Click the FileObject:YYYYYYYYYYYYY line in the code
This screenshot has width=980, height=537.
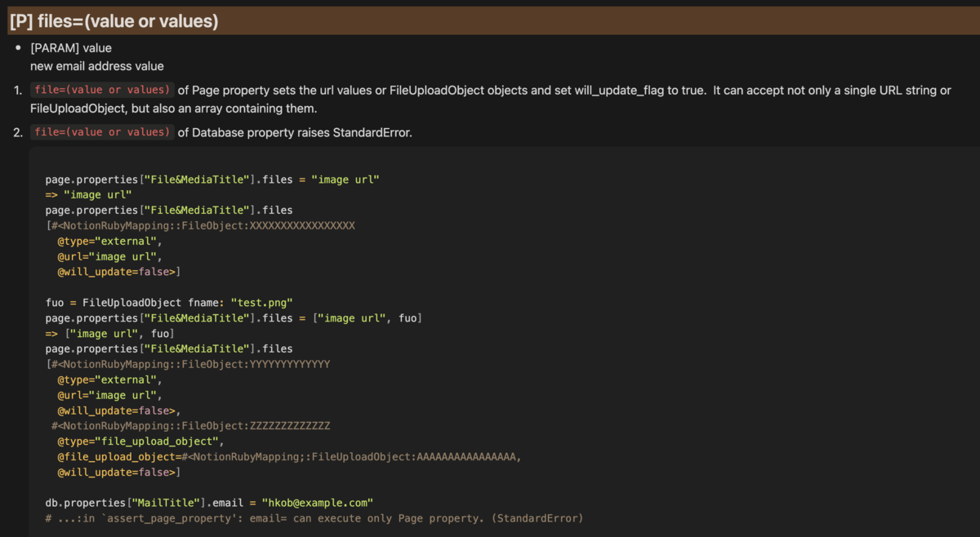[x=189, y=364]
